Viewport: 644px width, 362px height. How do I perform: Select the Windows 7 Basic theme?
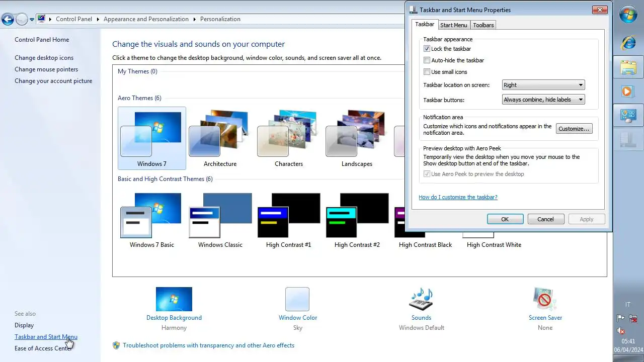[x=152, y=220]
